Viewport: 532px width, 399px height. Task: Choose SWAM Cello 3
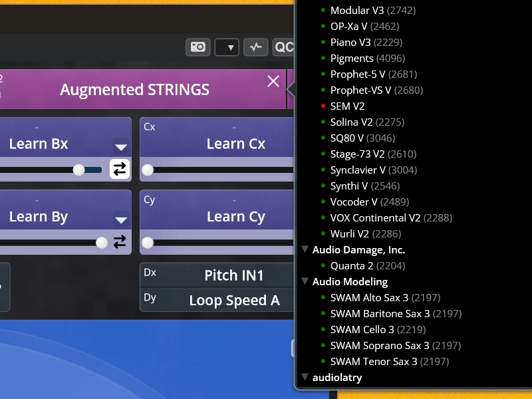tap(378, 329)
